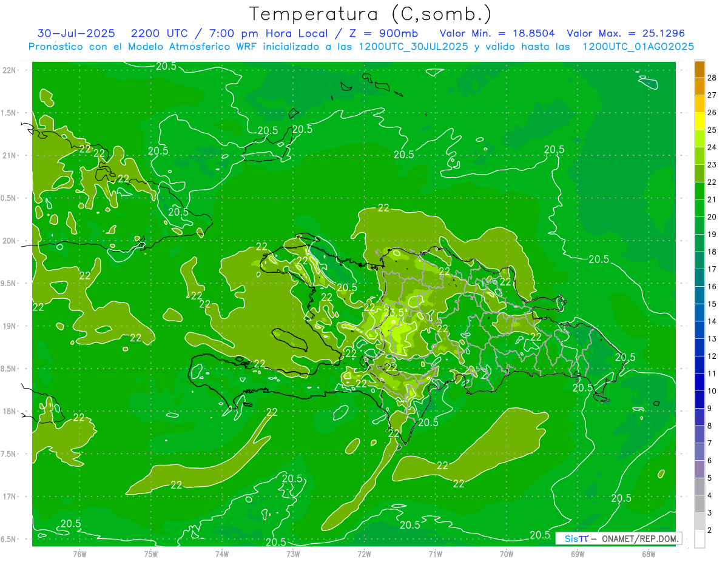Click the "75W" longitude axis label
Screen dimensions: 728x562
151,554
